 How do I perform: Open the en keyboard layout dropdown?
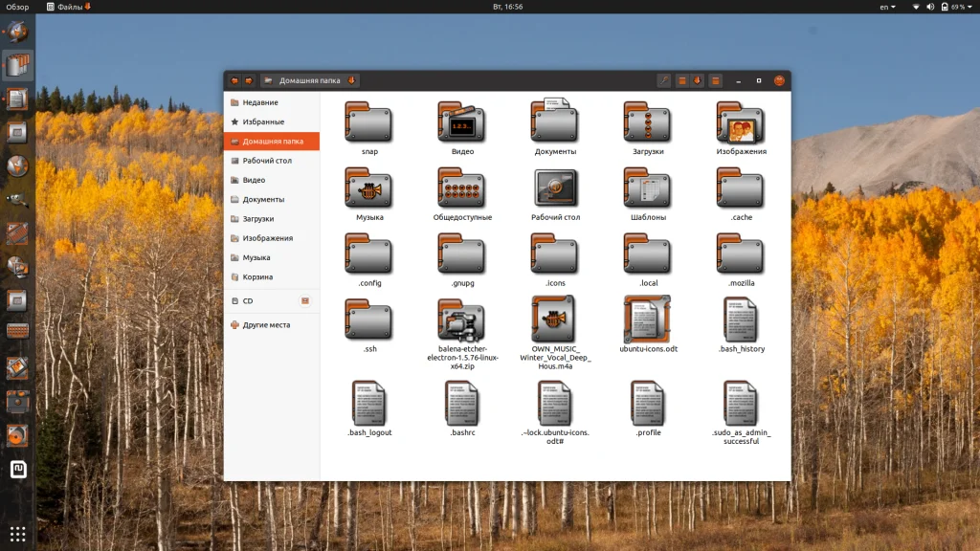click(887, 7)
